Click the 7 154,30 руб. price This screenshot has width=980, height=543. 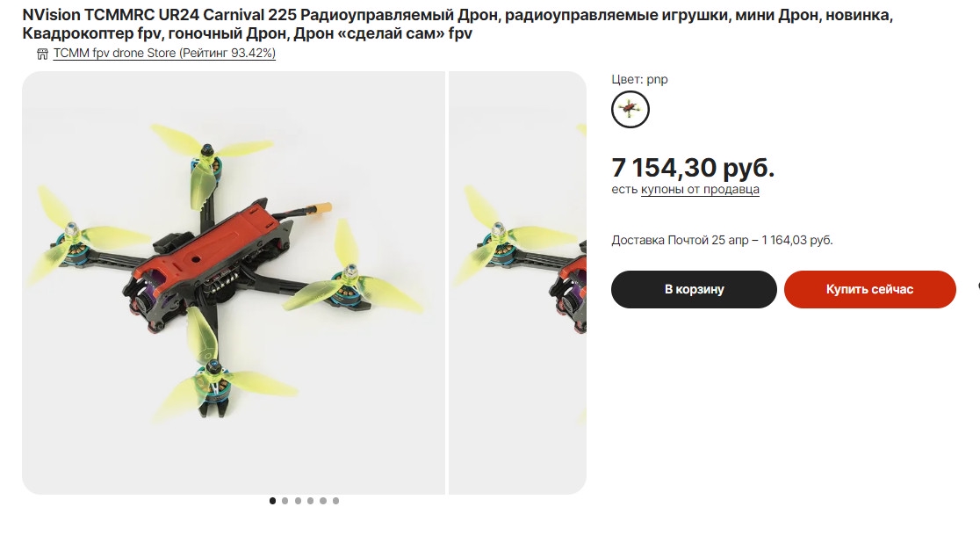[693, 168]
